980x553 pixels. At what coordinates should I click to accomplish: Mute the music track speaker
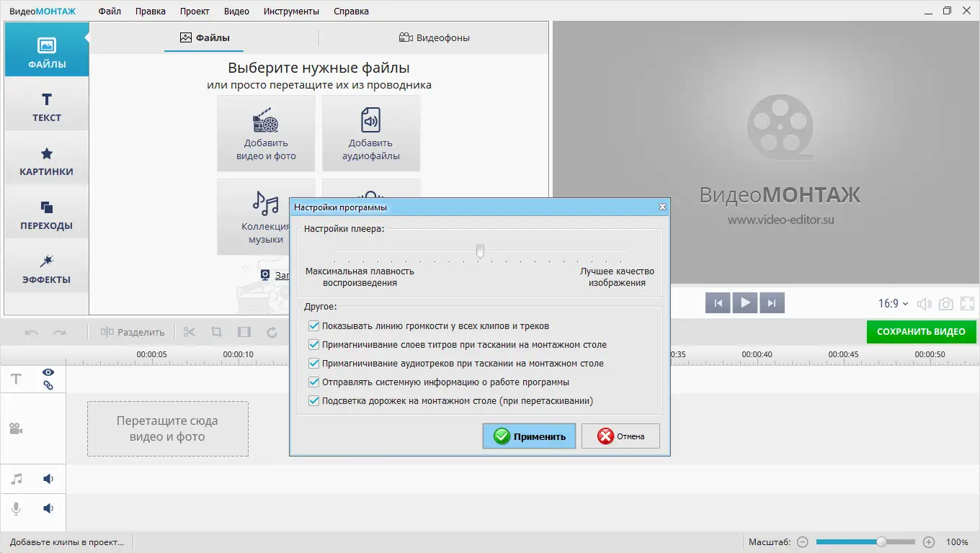(48, 479)
